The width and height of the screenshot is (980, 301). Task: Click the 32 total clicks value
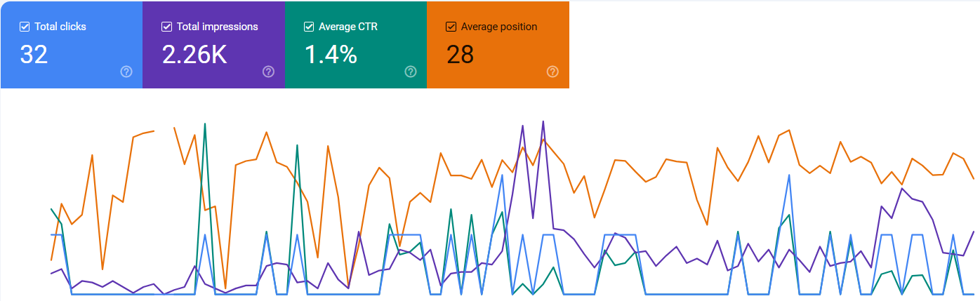pos(34,54)
